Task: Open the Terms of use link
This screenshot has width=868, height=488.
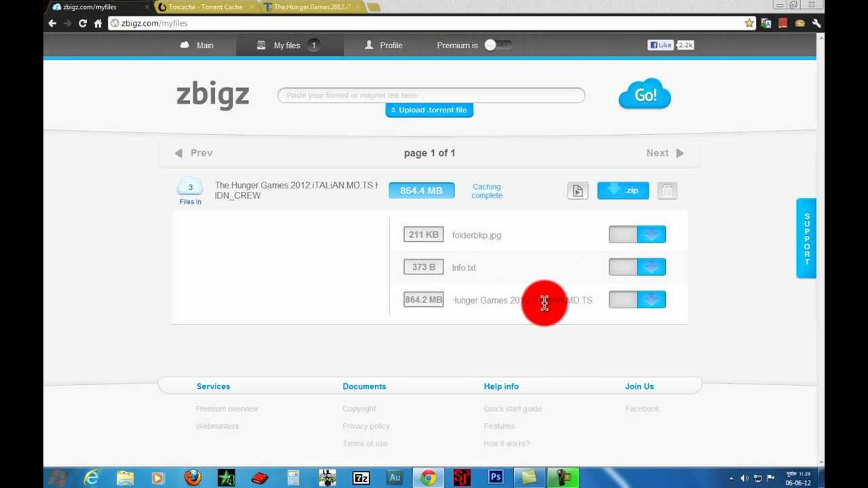Action: (x=365, y=444)
